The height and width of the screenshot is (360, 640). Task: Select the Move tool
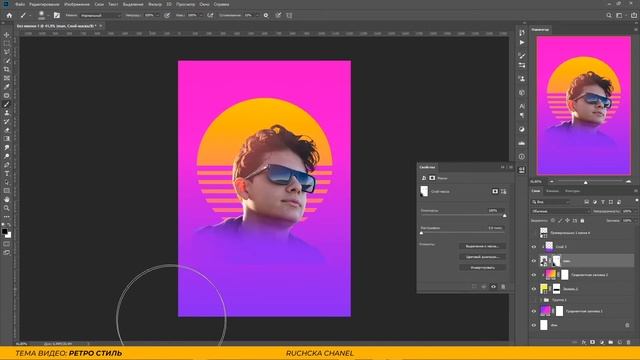tap(7, 35)
